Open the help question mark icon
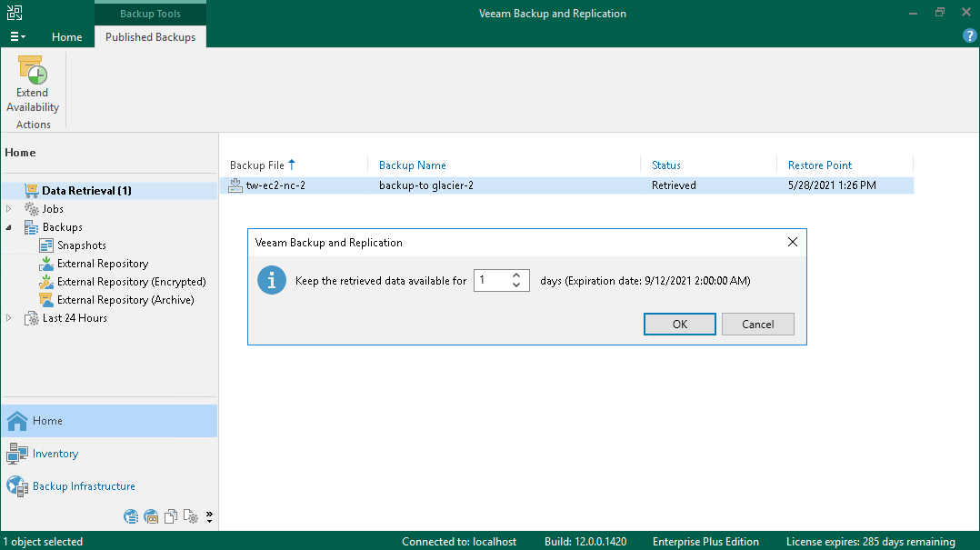The height and width of the screenshot is (550, 980). click(x=969, y=35)
